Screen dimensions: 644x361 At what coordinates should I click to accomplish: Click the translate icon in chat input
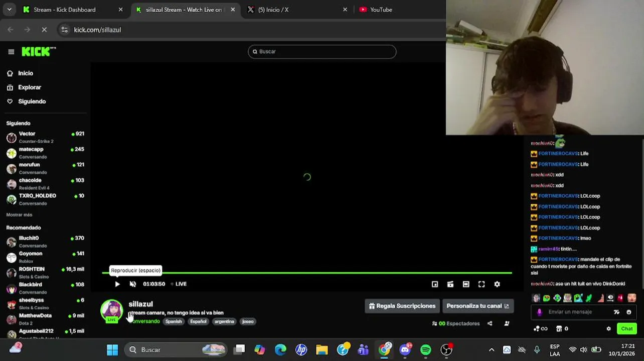[x=616, y=312]
